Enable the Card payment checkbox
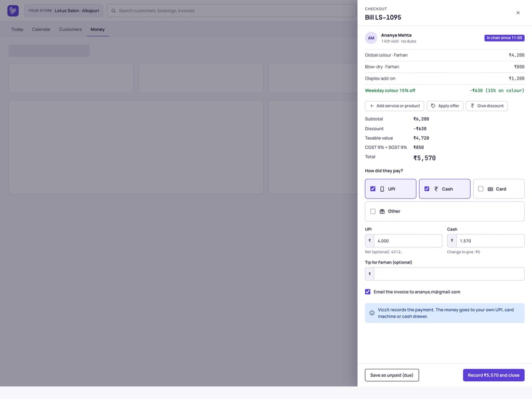The image size is (532, 399). [481, 189]
